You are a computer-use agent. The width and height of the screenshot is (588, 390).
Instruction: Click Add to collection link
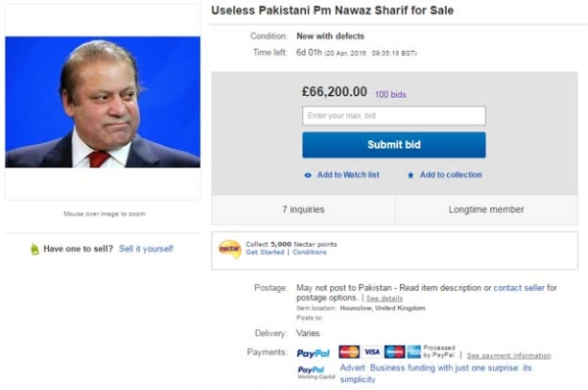point(451,174)
